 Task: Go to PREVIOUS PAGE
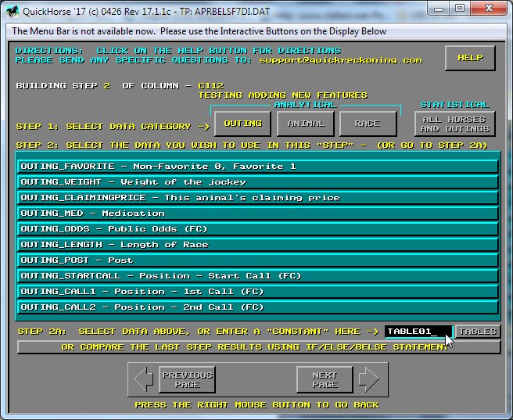(x=187, y=380)
